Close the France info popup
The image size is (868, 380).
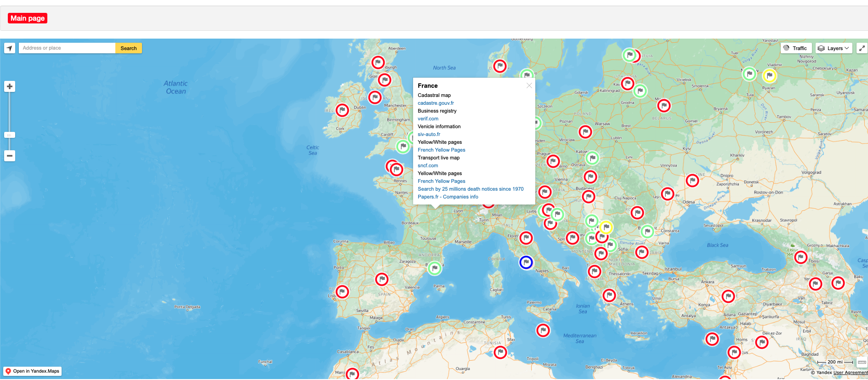(529, 85)
